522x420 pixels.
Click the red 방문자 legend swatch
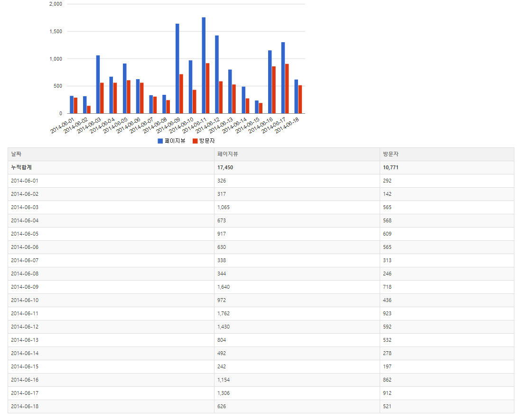[195, 141]
